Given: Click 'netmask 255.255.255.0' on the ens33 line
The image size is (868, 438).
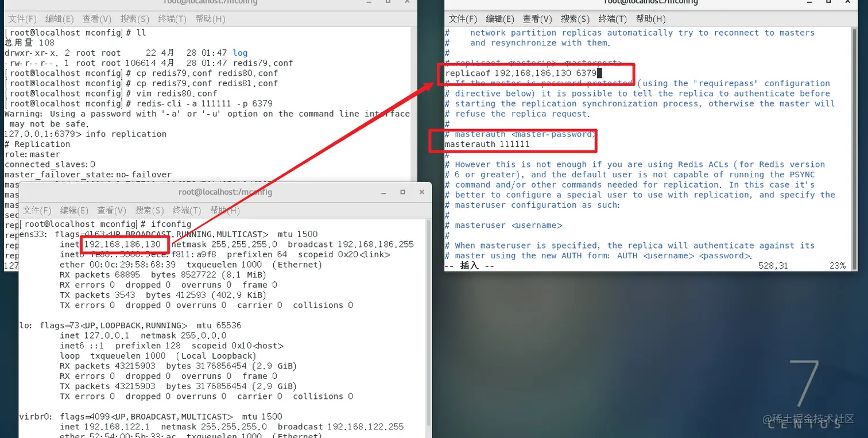Looking at the screenshot, I should [x=224, y=245].
